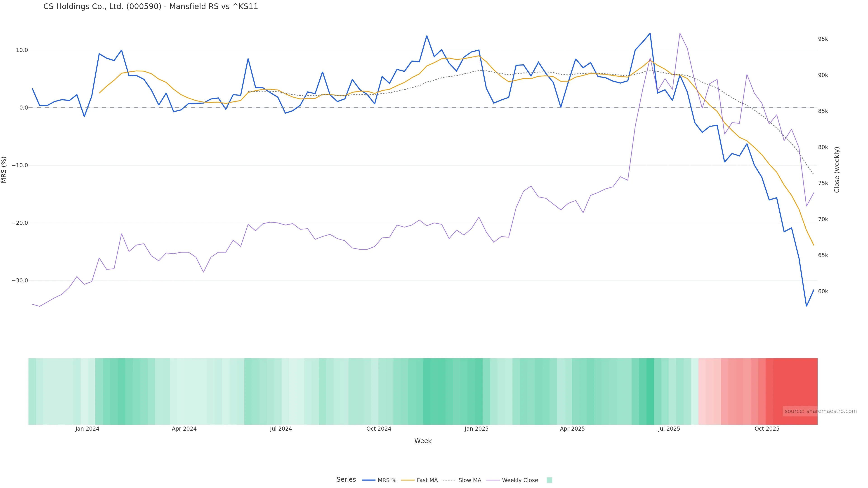Click the Close (weekly) right axis title
The width and height of the screenshot is (868, 488).
(x=837, y=170)
